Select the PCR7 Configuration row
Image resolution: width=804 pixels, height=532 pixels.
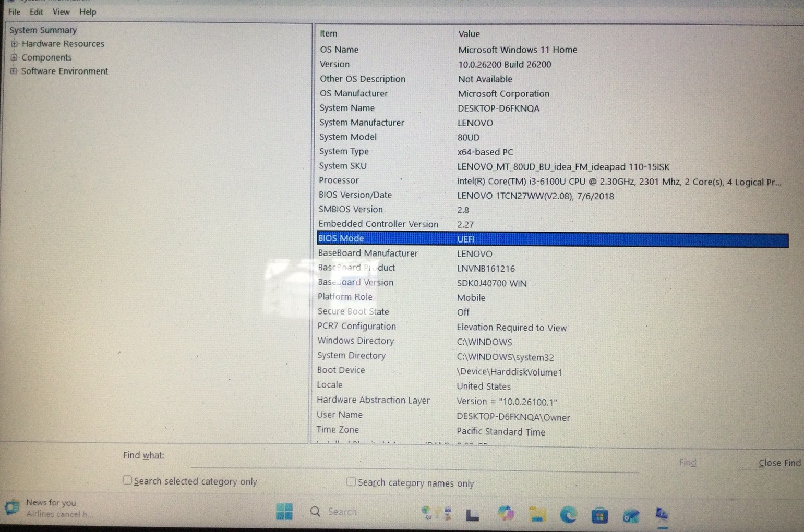tap(553, 327)
